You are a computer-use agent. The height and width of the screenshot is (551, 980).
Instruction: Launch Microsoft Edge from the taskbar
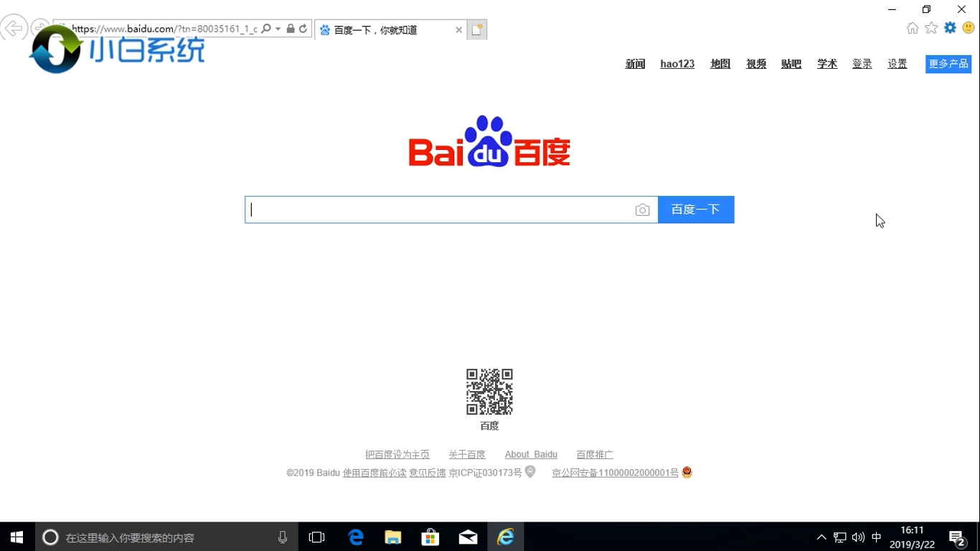click(x=356, y=537)
